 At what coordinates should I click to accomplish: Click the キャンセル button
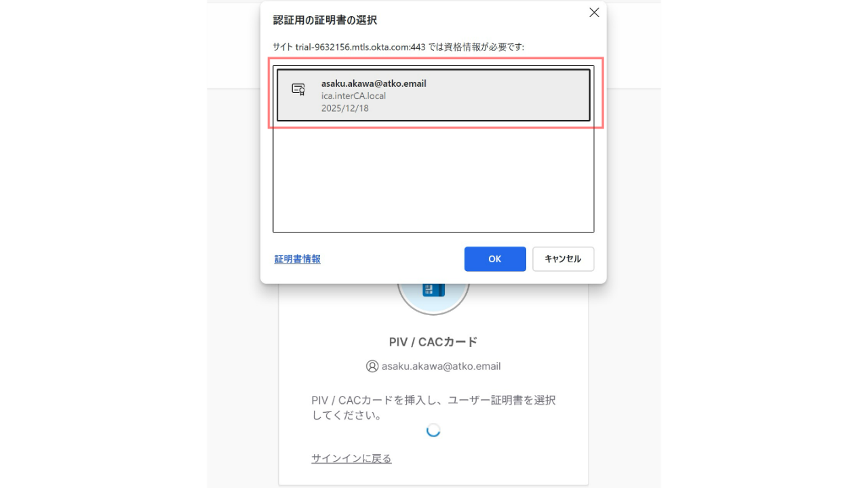563,259
